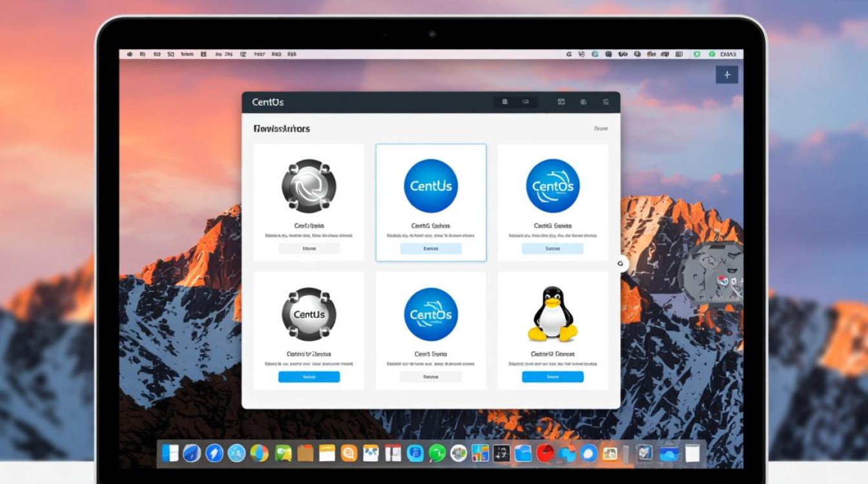This screenshot has height=484, width=868.
Task: Click the gray button under bottom-middle CentOS card
Action: pyautogui.click(x=431, y=377)
